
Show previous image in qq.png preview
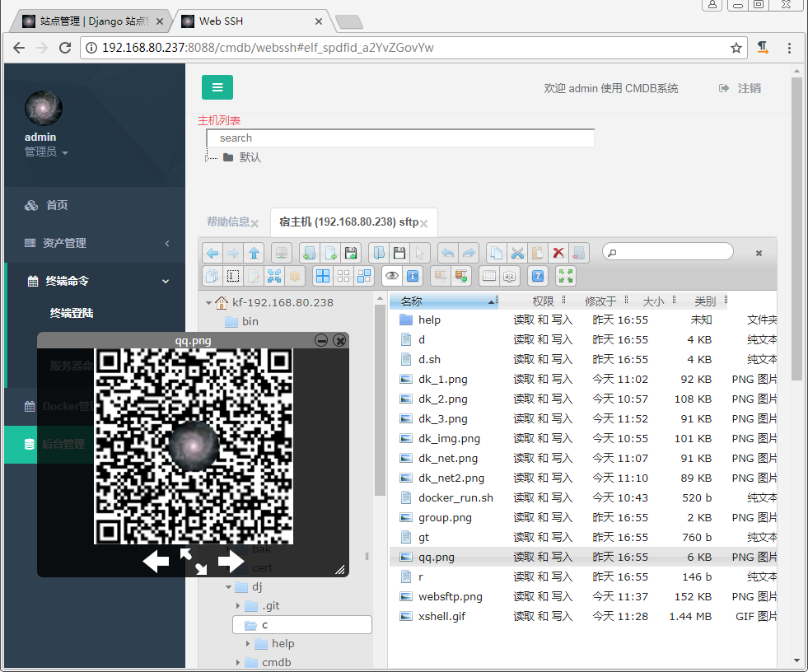pyautogui.click(x=156, y=561)
